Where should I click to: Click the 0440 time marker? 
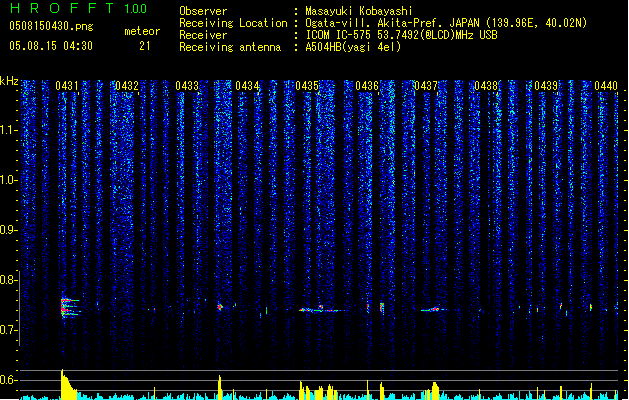click(x=606, y=86)
